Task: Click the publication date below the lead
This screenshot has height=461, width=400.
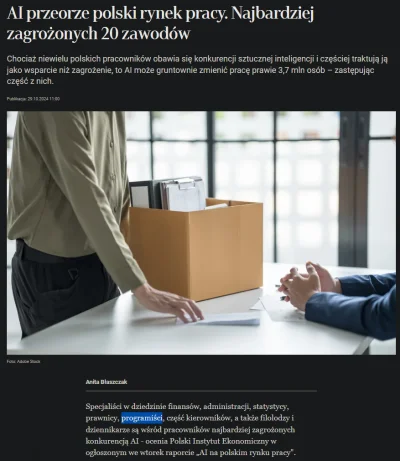Action: [x=33, y=99]
